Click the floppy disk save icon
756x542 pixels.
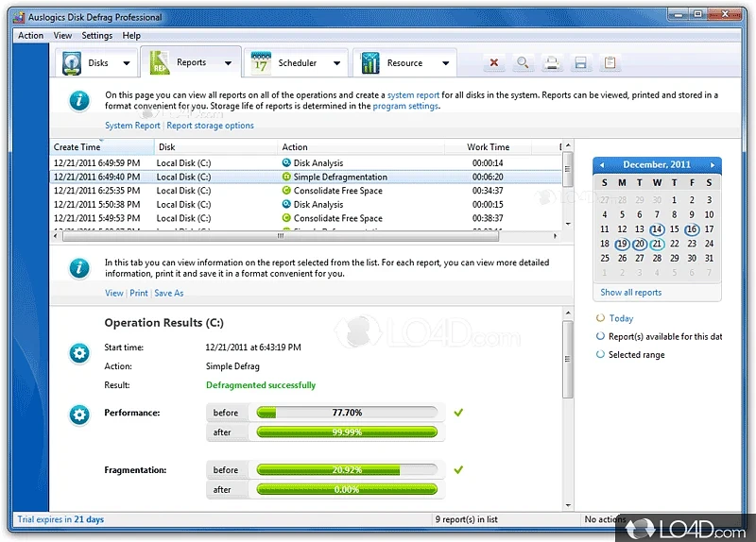[581, 63]
